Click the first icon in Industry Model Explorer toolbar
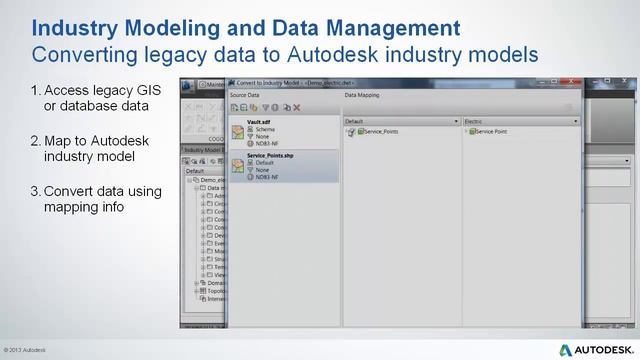640x360 pixels. point(186,161)
